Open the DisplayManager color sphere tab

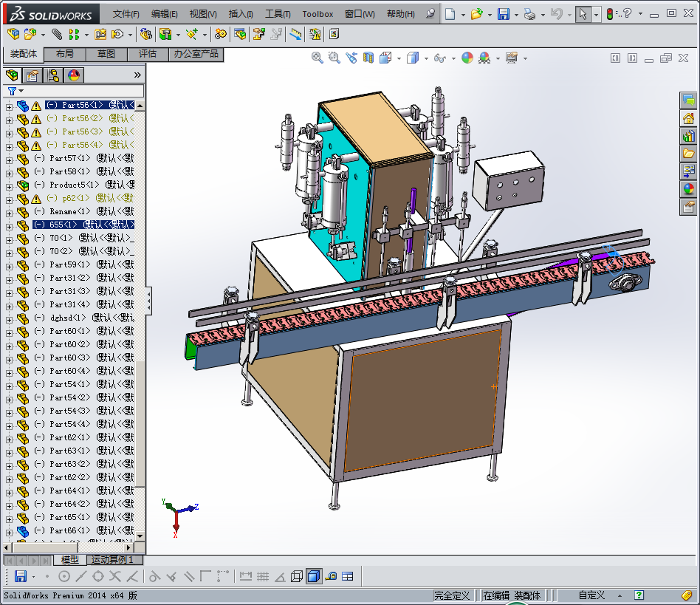73,75
